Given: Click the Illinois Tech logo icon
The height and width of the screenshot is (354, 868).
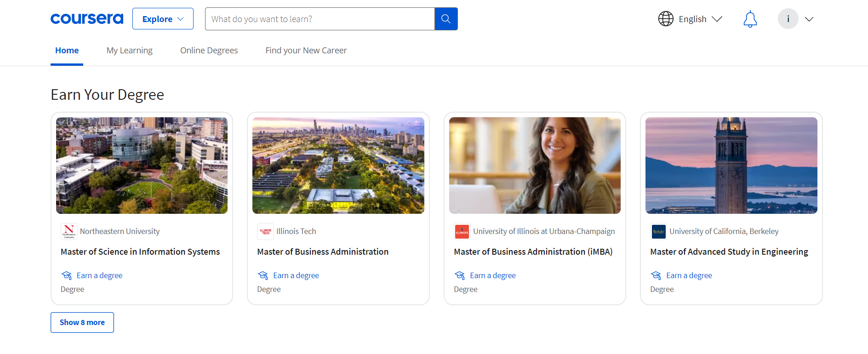Looking at the screenshot, I should click(x=265, y=231).
